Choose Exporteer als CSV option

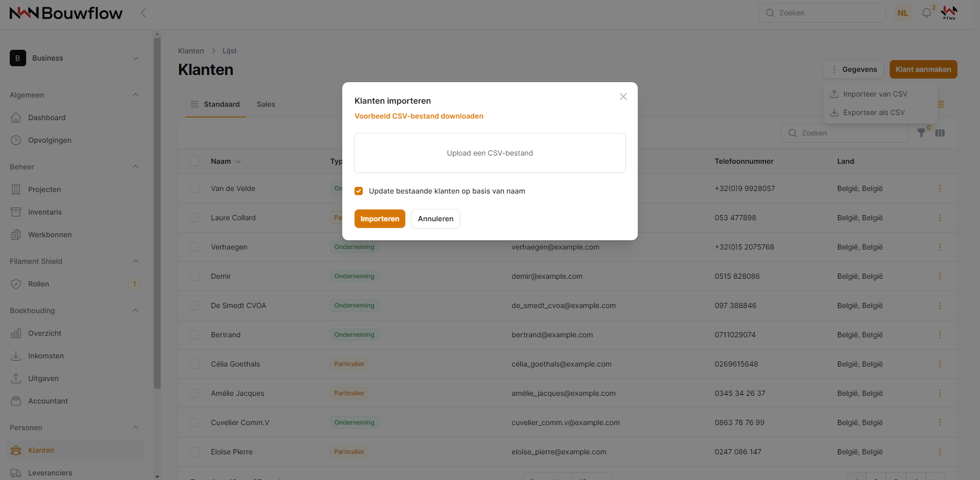click(x=874, y=112)
